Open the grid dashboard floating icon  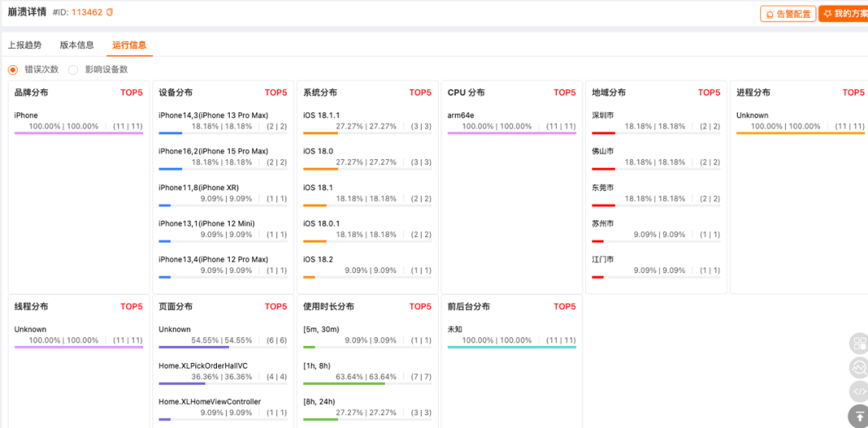(x=859, y=344)
